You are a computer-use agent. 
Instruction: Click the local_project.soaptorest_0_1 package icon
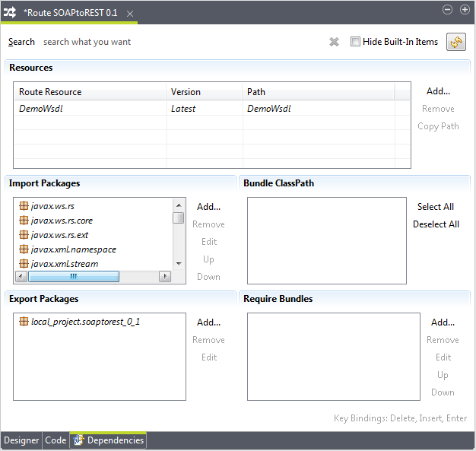[24, 322]
